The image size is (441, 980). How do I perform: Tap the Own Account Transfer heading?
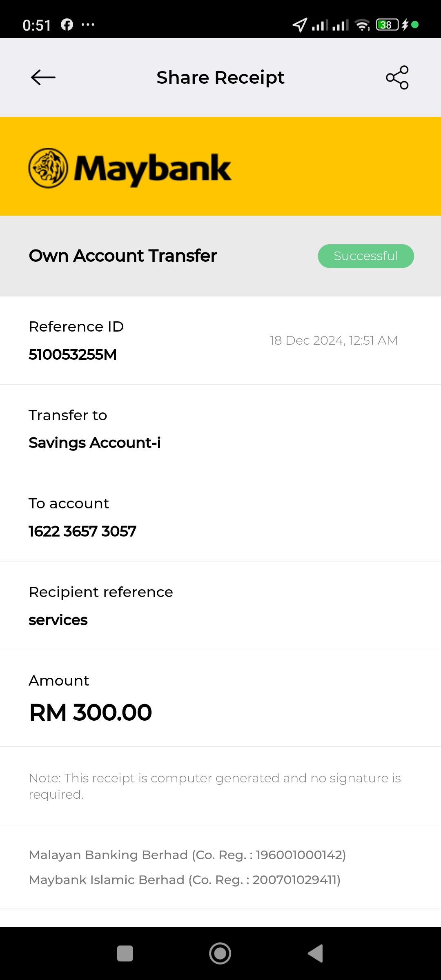pyautogui.click(x=123, y=256)
